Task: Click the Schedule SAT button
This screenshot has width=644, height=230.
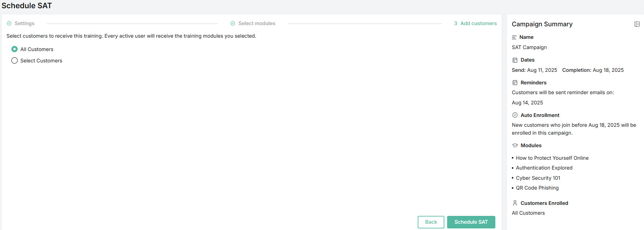Action: tap(471, 222)
